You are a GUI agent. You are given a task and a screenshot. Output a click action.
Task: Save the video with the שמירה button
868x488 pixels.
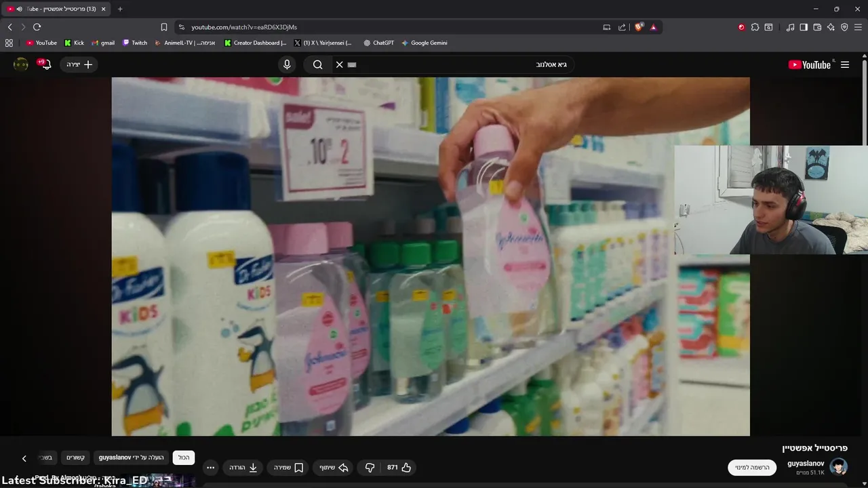point(288,467)
